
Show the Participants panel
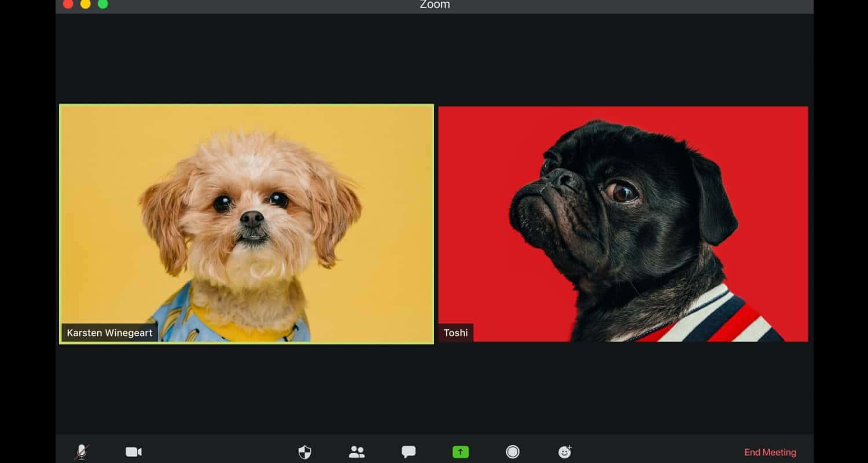[x=356, y=452]
